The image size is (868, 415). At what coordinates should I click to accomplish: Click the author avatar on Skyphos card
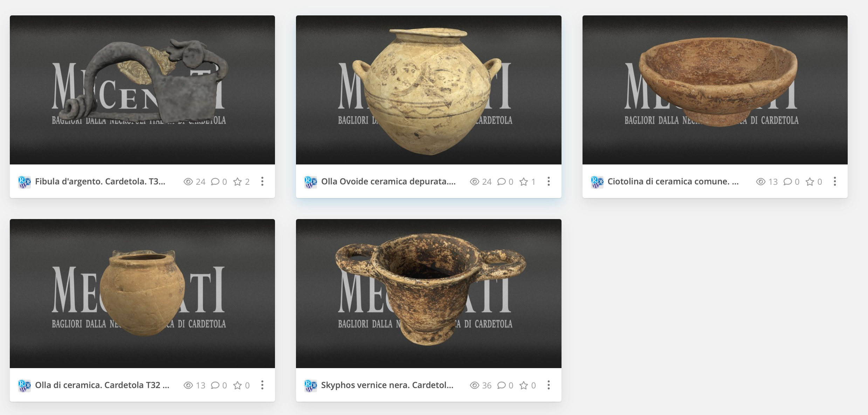tap(311, 386)
